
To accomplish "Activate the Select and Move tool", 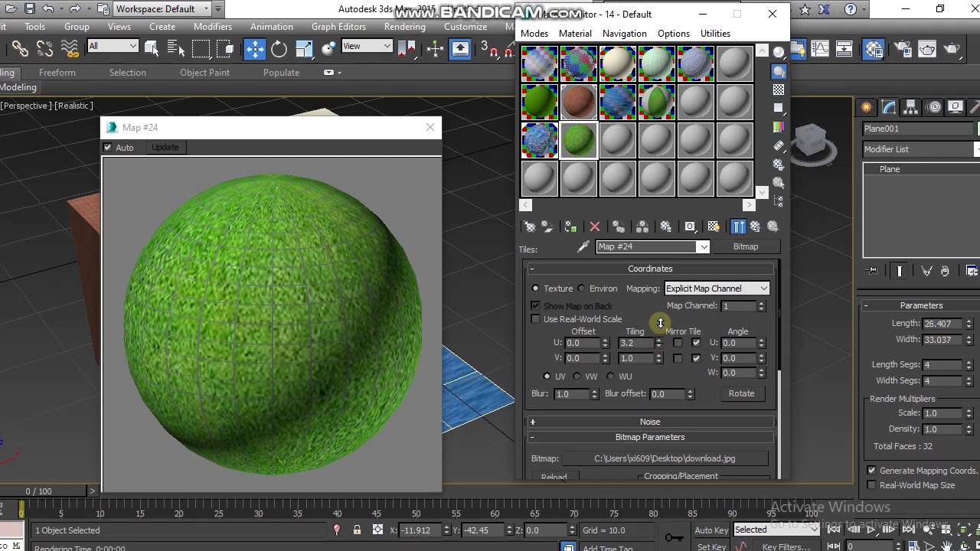I will [x=255, y=49].
